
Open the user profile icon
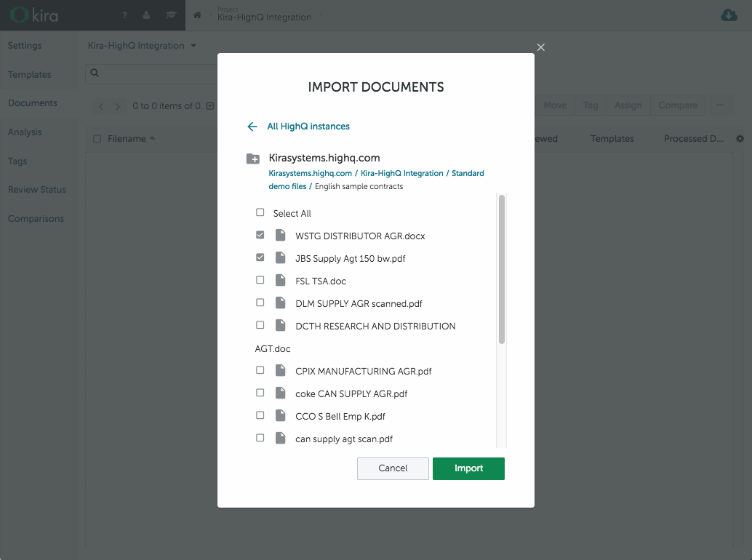click(146, 15)
